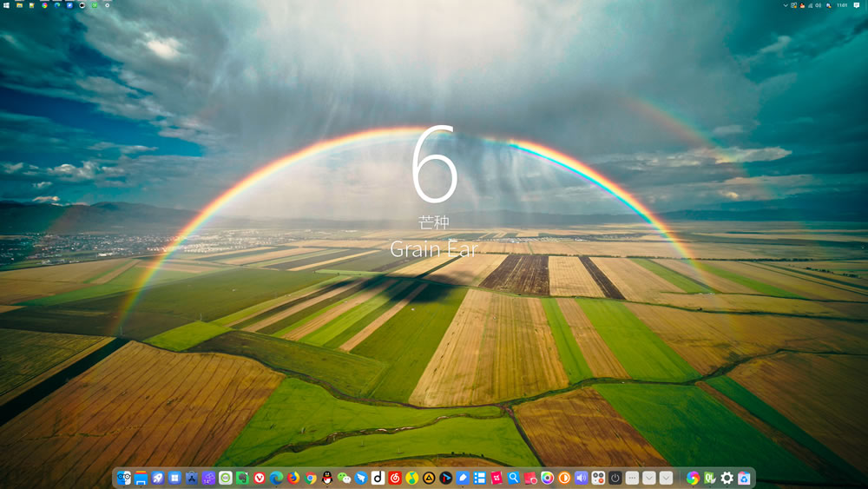This screenshot has height=489, width=868.
Task: Open the blue pen note app in dock
Action: [463, 478]
